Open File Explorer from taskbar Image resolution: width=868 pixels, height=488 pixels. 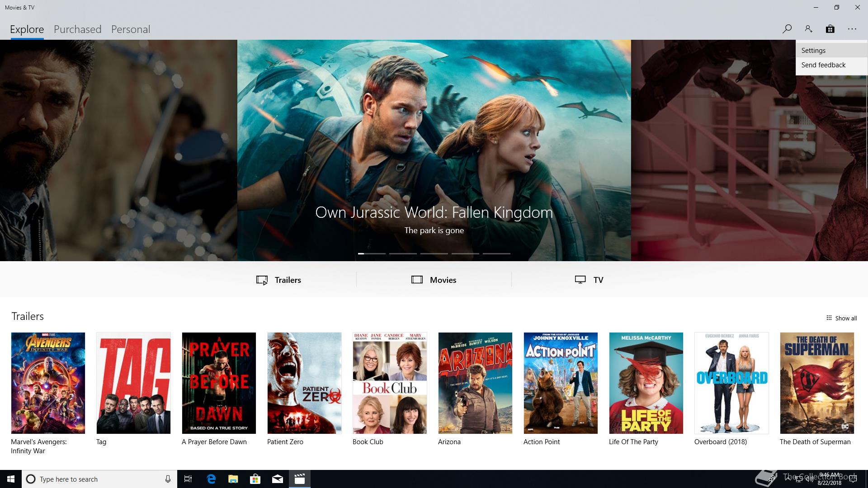233,479
